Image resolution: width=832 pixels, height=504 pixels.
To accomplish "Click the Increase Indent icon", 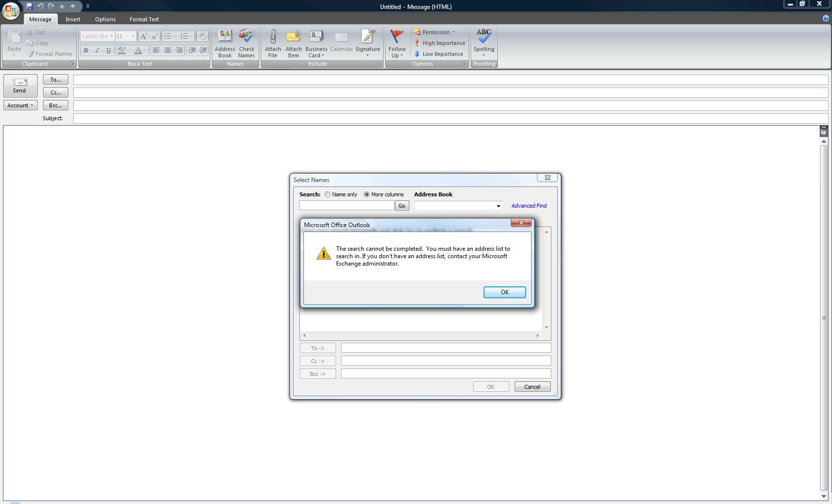I will 203,50.
